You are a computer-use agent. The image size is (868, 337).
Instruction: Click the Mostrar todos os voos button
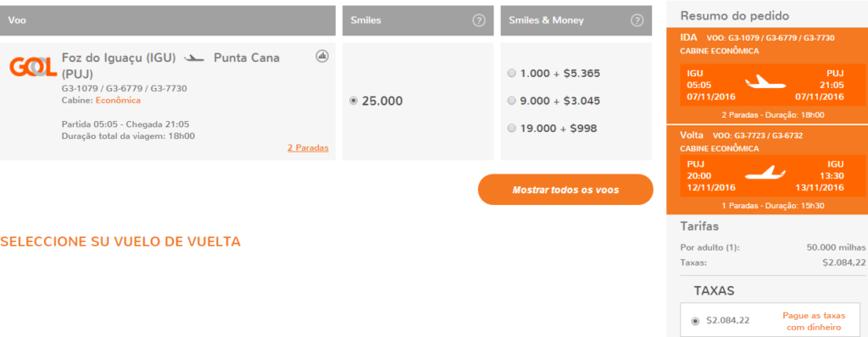[x=565, y=190]
